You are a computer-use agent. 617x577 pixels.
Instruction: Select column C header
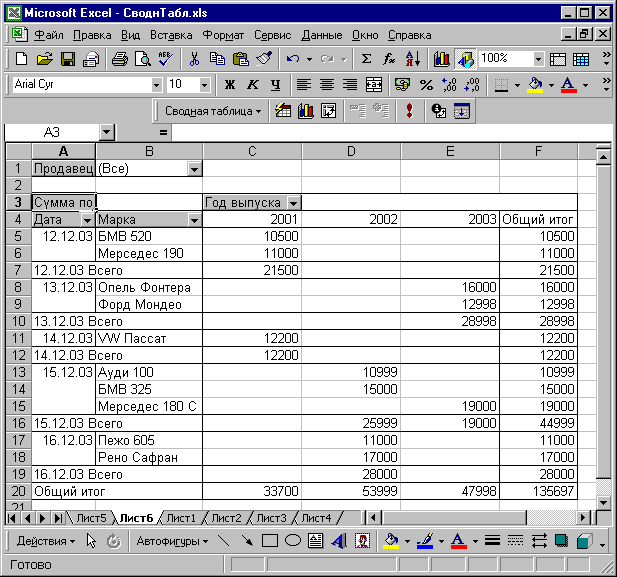[x=252, y=151]
